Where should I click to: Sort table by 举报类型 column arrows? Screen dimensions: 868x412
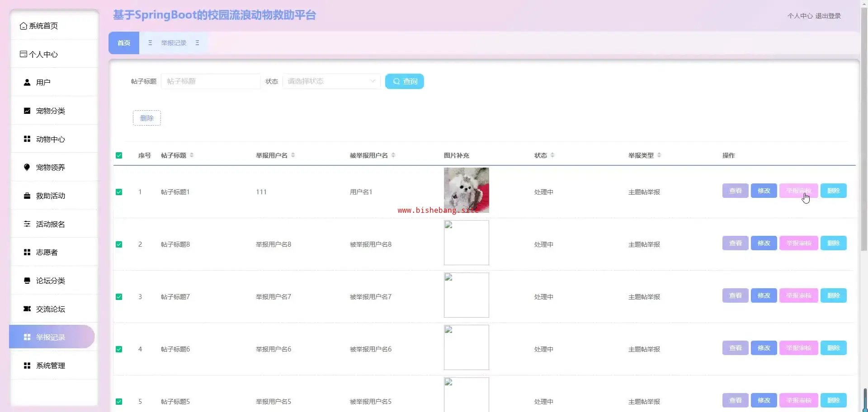pos(659,155)
